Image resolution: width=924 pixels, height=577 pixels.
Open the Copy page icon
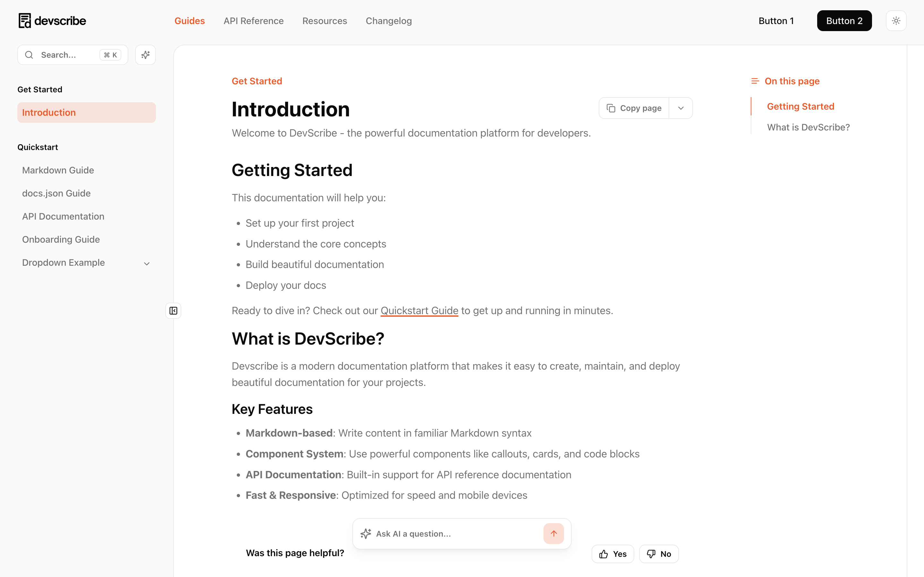coord(611,108)
